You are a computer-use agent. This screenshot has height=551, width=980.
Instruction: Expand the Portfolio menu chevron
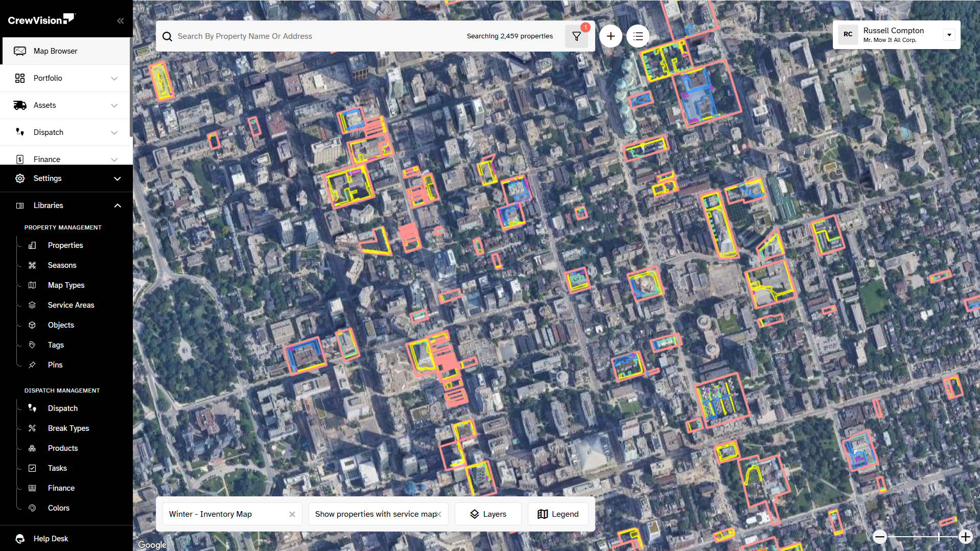coord(114,78)
